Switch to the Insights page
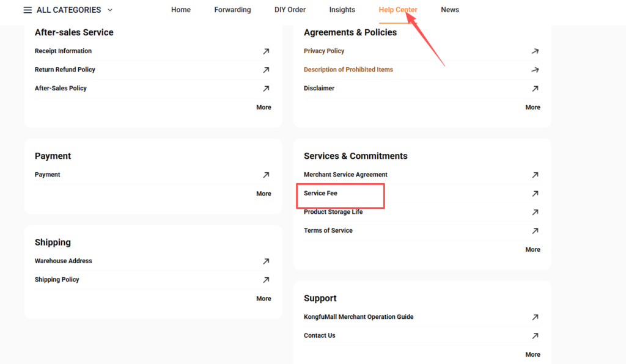Image resolution: width=626 pixels, height=364 pixels. (342, 10)
